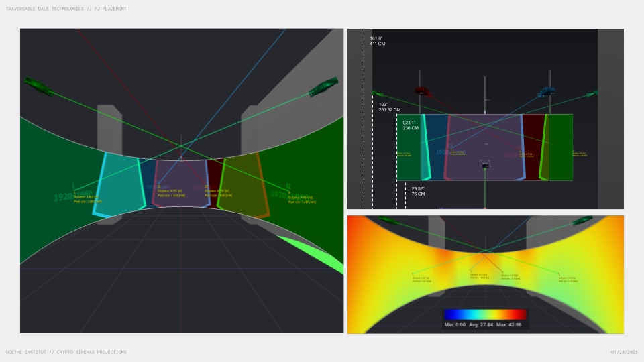Click GOETHE INSTITUT // CRYPTO SIRENAS PROJECTIONS footer
This screenshot has width=644, height=362.
[x=66, y=352]
